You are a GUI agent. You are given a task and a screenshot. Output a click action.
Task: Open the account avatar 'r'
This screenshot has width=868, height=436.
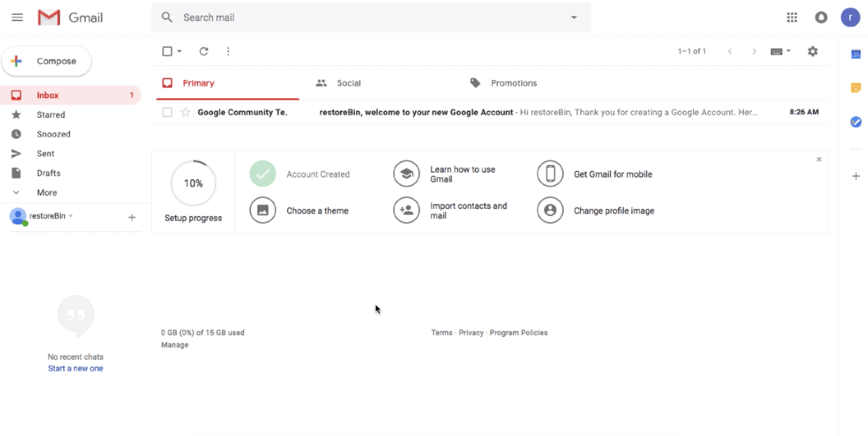pyautogui.click(x=850, y=17)
